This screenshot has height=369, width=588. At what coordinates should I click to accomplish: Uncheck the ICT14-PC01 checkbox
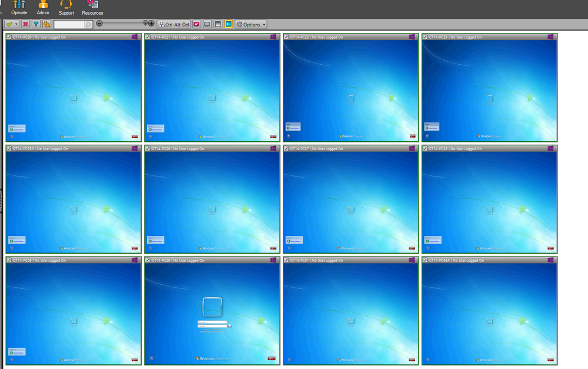(286, 260)
